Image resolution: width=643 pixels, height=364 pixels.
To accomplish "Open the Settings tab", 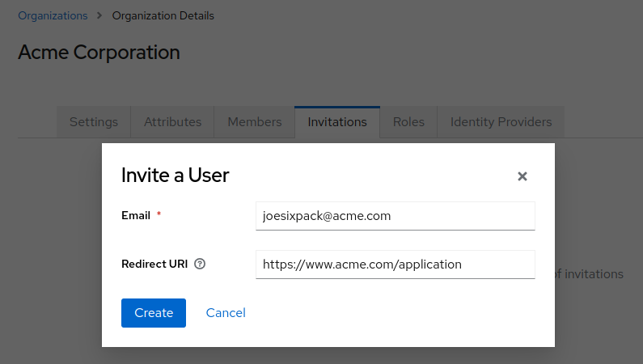I will (94, 122).
